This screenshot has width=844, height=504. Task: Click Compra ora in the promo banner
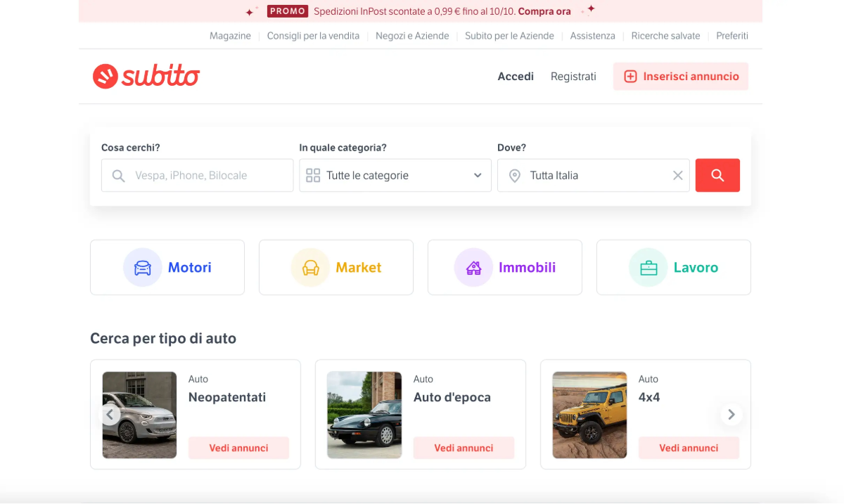(x=544, y=11)
